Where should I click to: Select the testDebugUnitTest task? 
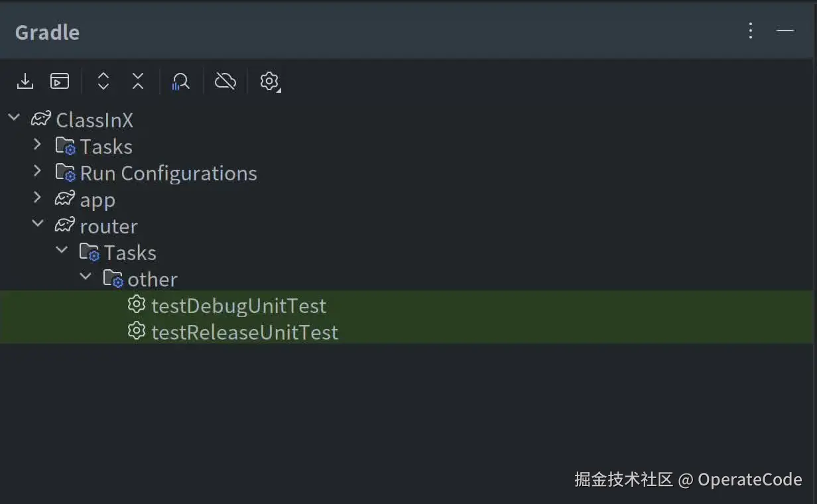click(239, 306)
